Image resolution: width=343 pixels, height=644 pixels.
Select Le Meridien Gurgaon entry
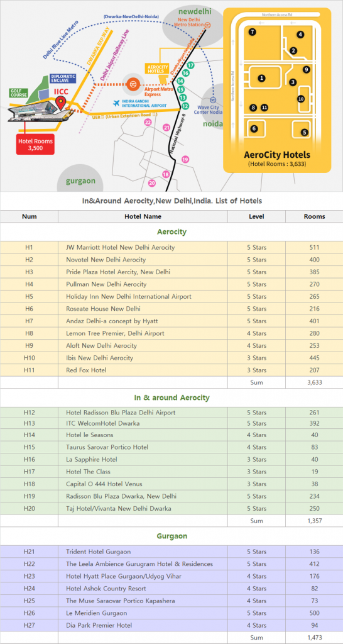pyautogui.click(x=96, y=613)
